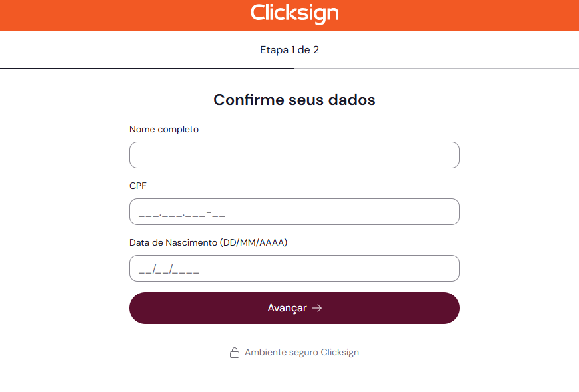Click the arrow icon inside the Avançar button
Viewport: 579px width, 392px height.
[318, 308]
